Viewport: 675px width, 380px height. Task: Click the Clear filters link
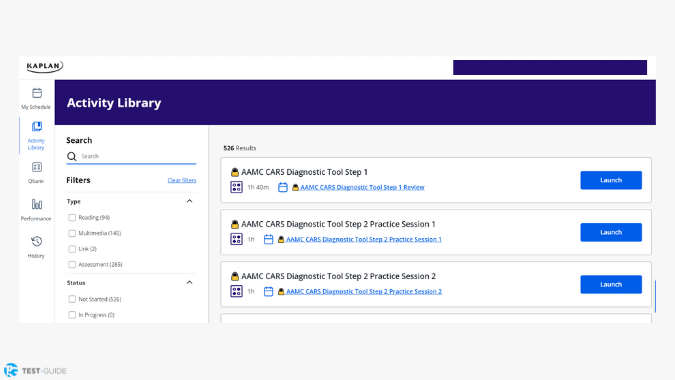click(182, 180)
